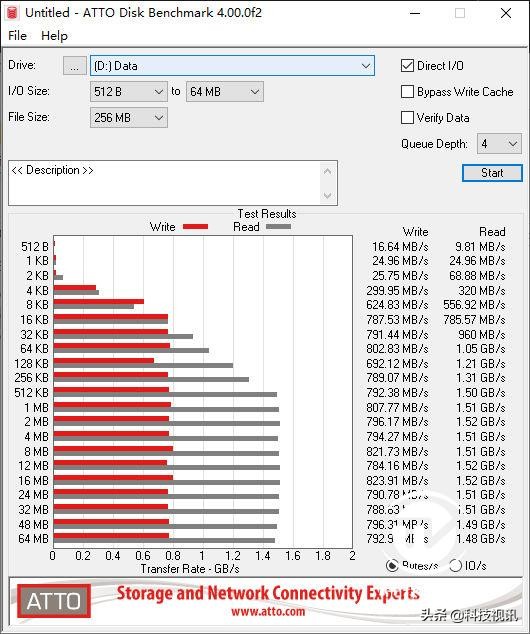Open the Drive dropdown showing (D:) Data
Image resolution: width=530 pixels, height=634 pixels.
tap(232, 66)
